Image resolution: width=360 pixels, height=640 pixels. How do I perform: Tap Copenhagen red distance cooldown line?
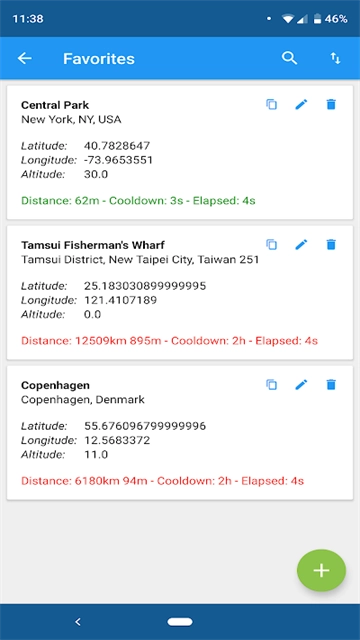[x=162, y=481]
